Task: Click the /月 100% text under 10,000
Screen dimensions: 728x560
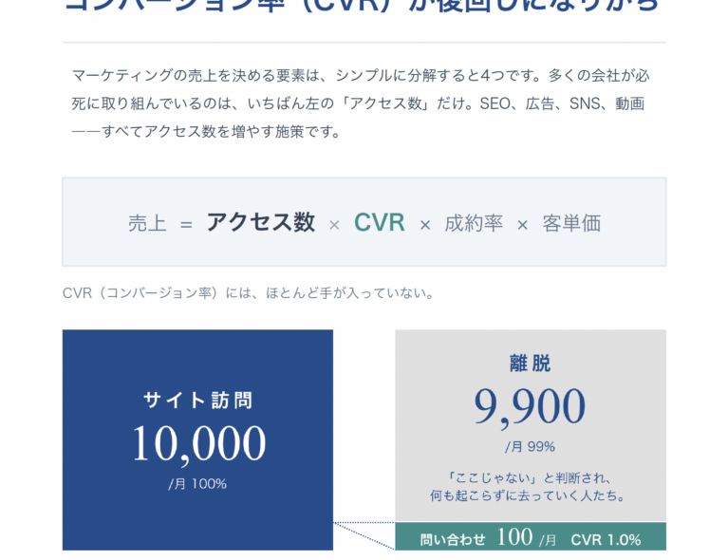Action: click(197, 484)
